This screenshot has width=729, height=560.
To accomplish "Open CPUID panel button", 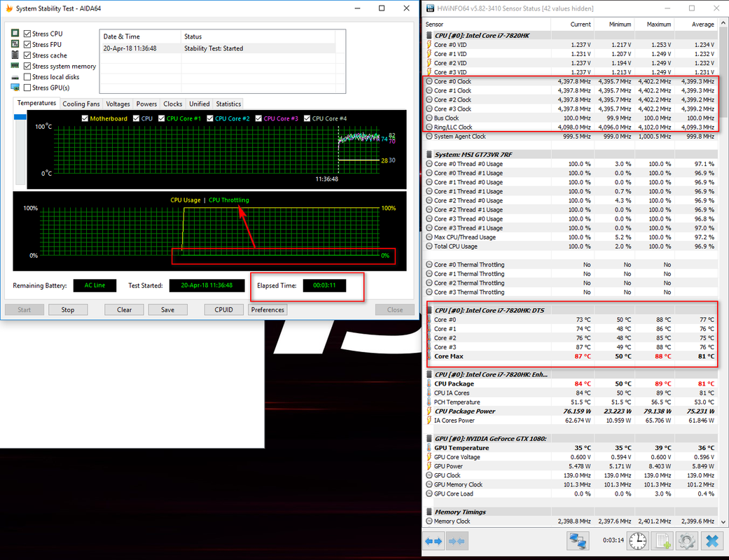I will 223,309.
